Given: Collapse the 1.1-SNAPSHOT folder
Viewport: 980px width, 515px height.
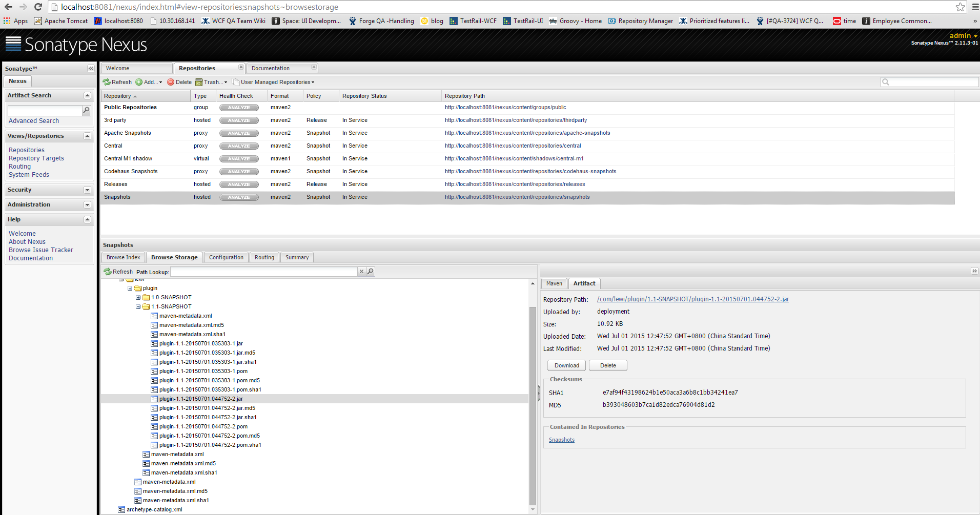Looking at the screenshot, I should pos(138,307).
